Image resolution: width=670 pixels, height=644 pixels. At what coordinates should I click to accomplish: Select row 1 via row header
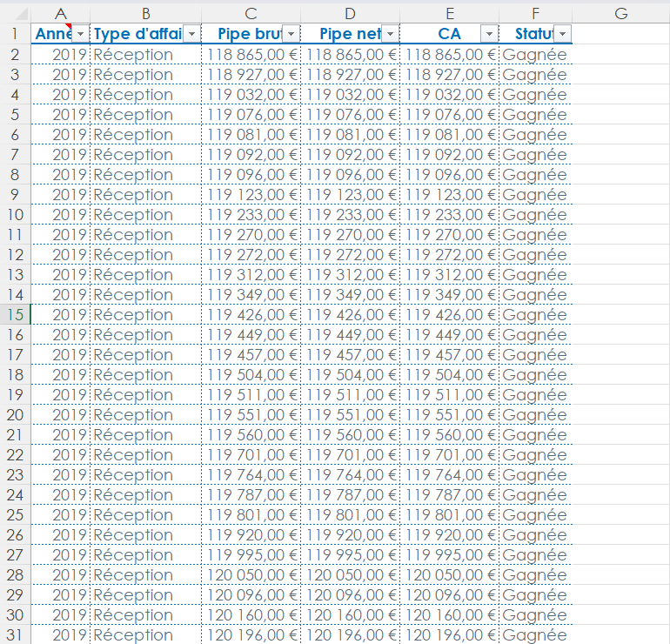tap(15, 34)
